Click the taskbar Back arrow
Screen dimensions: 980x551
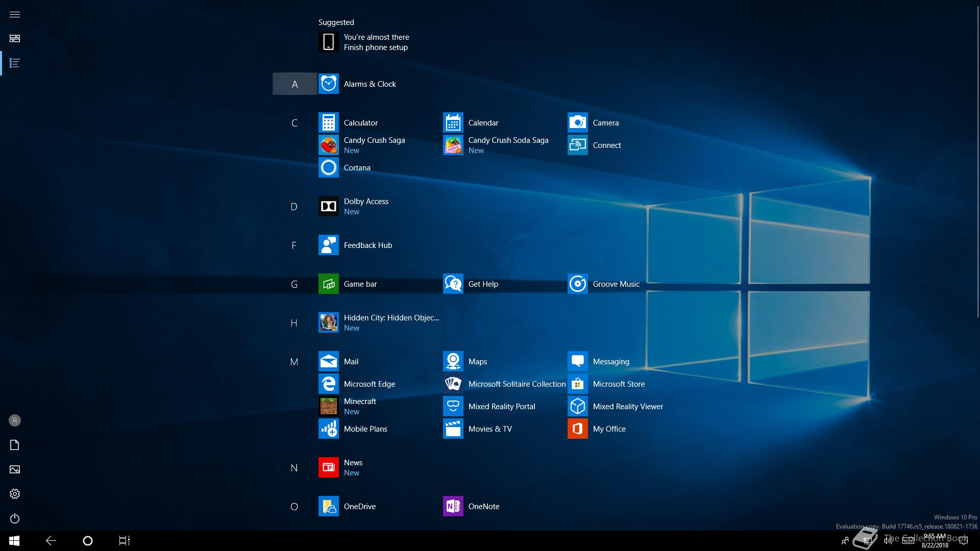tap(51, 541)
